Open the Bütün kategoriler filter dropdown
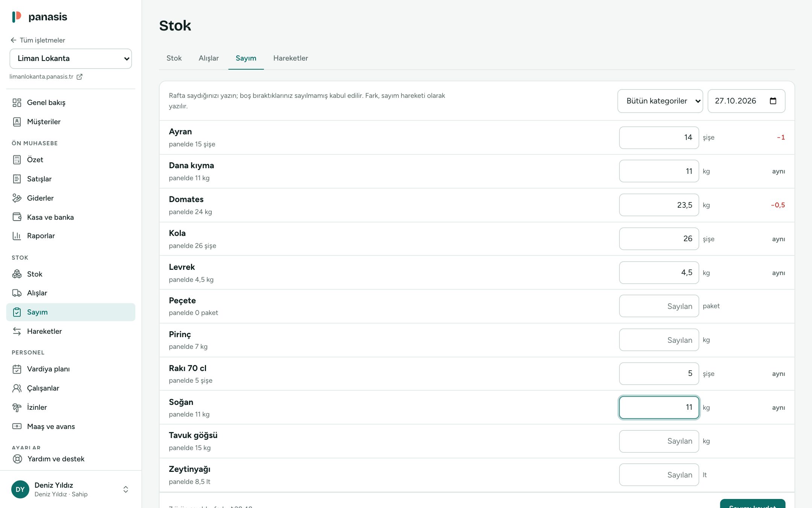Viewport: 812px width, 508px height. point(660,101)
